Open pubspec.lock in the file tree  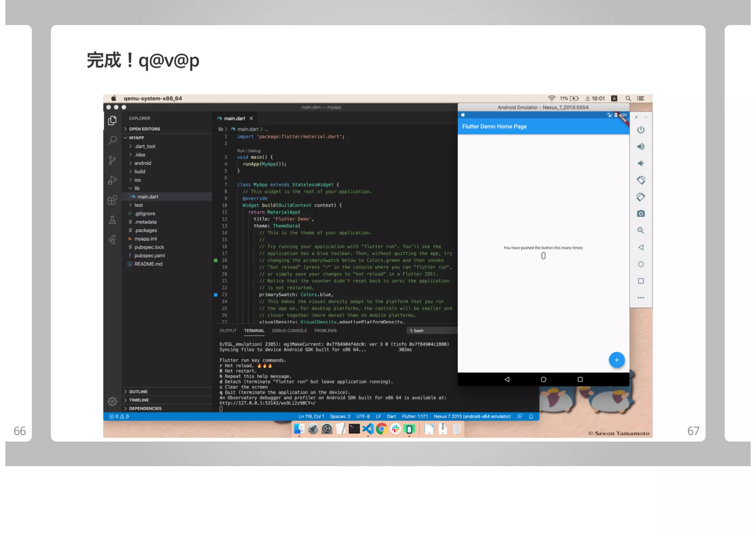167,247
